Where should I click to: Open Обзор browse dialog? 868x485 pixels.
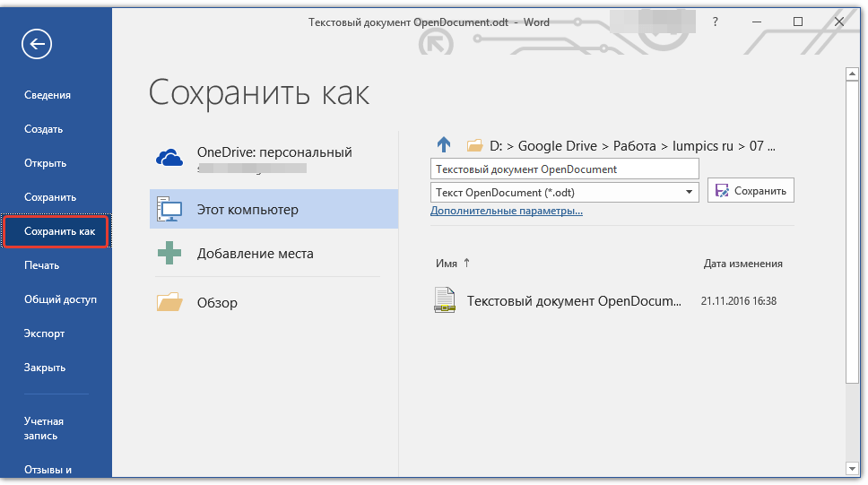[274, 302]
